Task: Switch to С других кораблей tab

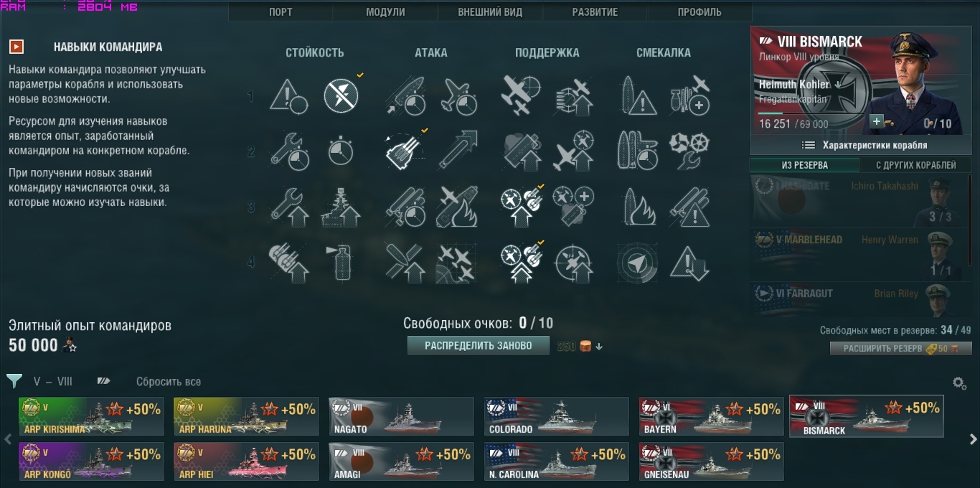Action: coord(916,165)
